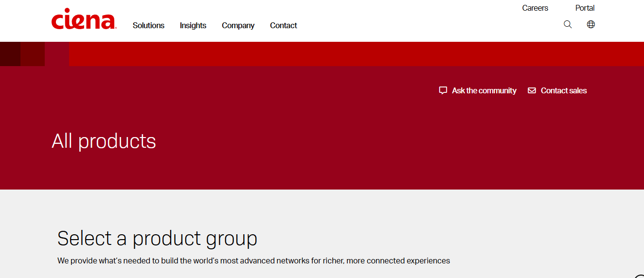Click the Ciena logo
This screenshot has width=644, height=278.
(x=84, y=19)
